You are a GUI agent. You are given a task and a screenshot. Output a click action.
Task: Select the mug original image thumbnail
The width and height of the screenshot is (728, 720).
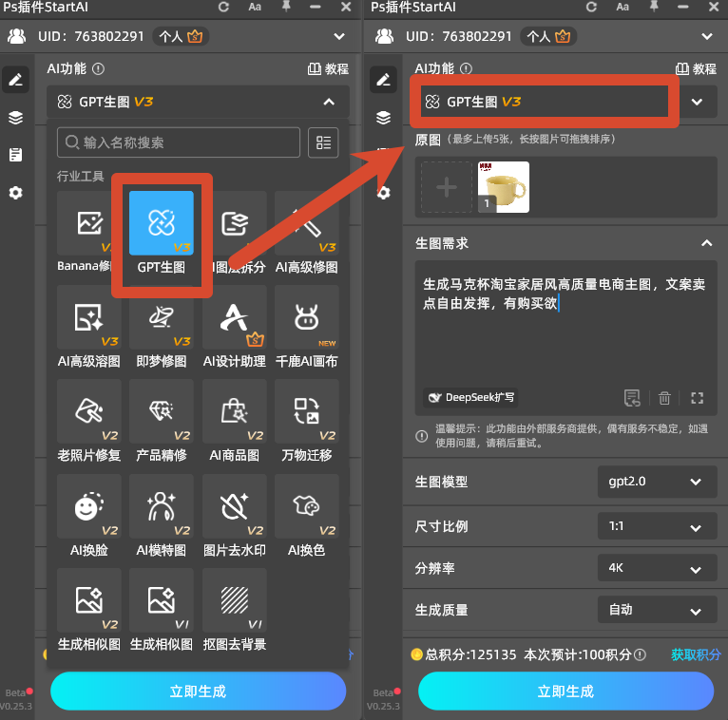[x=504, y=187]
